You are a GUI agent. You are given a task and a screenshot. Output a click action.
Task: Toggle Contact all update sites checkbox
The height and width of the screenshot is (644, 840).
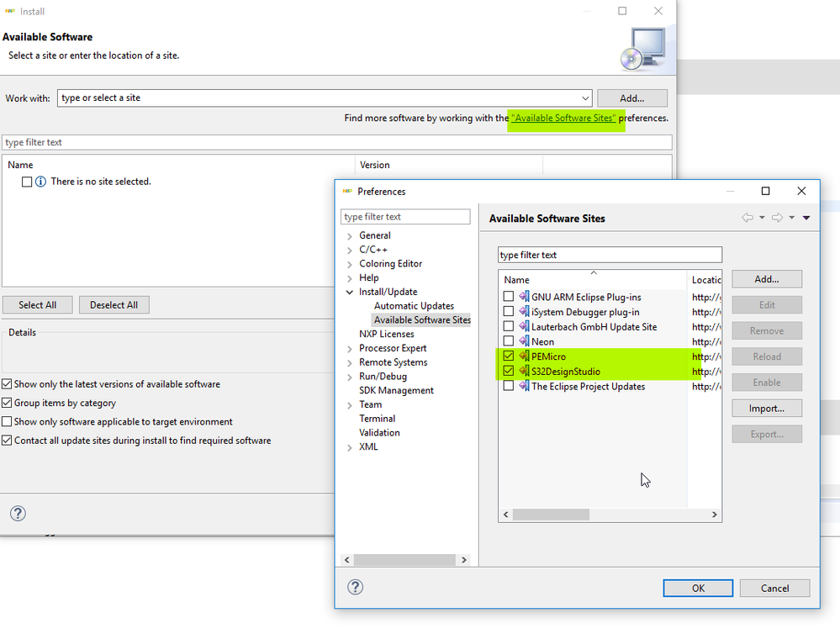coord(7,441)
